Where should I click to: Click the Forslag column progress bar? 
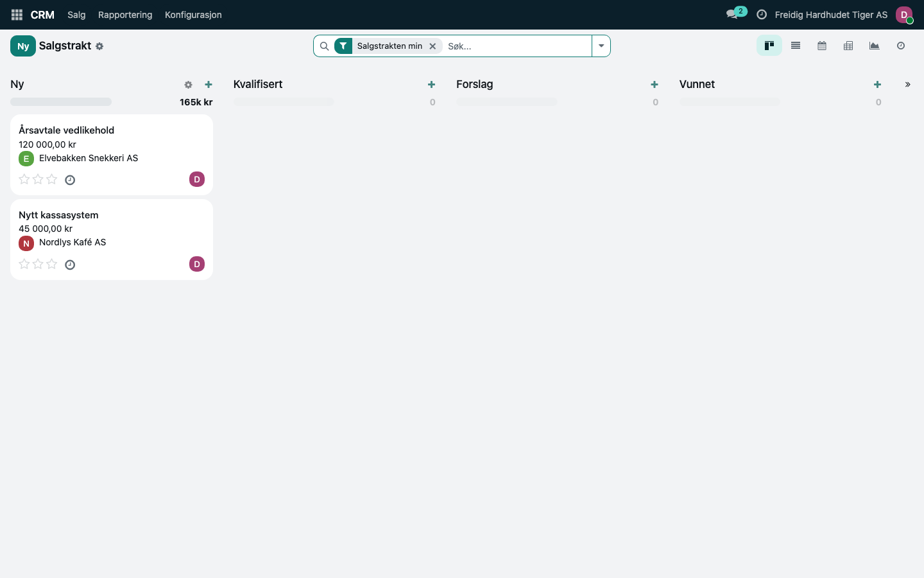tap(507, 101)
